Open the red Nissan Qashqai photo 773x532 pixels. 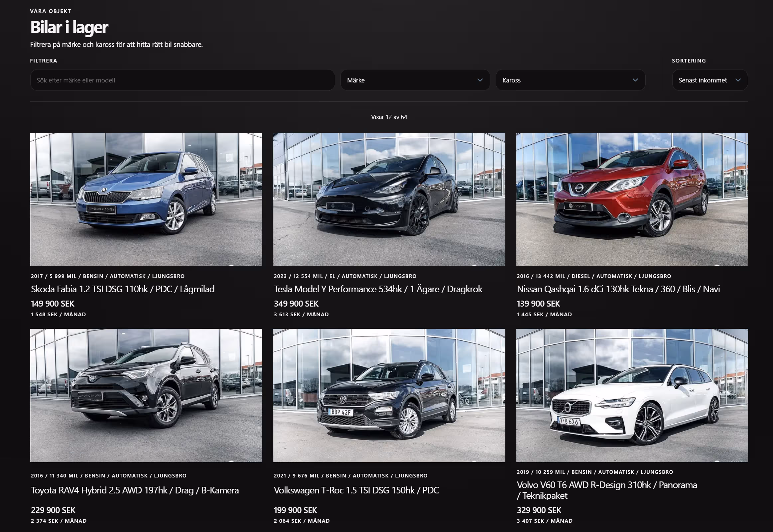631,199
